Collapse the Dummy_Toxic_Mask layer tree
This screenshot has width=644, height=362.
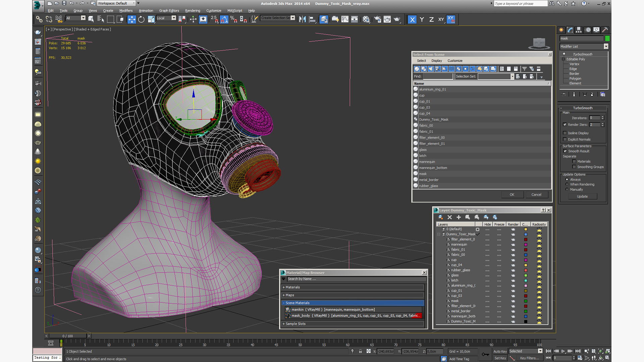click(x=438, y=234)
